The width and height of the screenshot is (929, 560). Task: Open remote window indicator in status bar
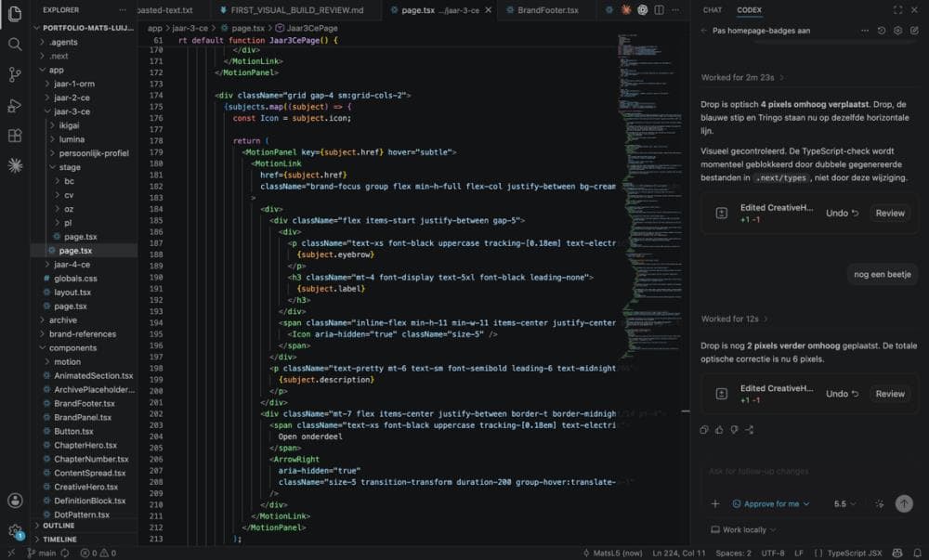click(10, 553)
